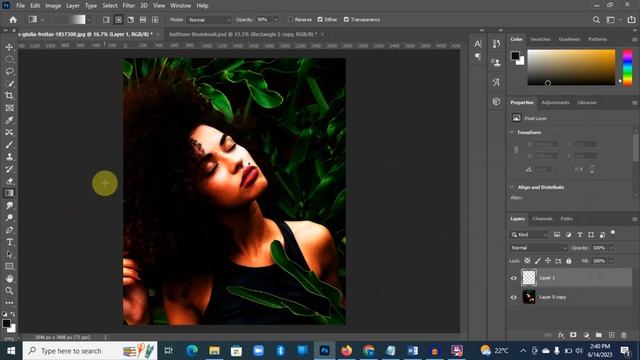Select the Gradient tool in toolbar
The image size is (640, 360).
[x=9, y=193]
